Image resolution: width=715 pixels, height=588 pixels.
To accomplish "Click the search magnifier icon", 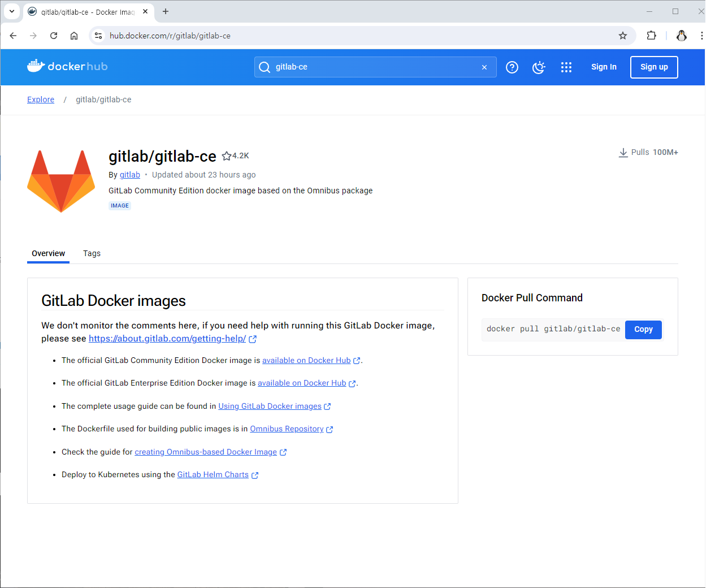I will [264, 67].
